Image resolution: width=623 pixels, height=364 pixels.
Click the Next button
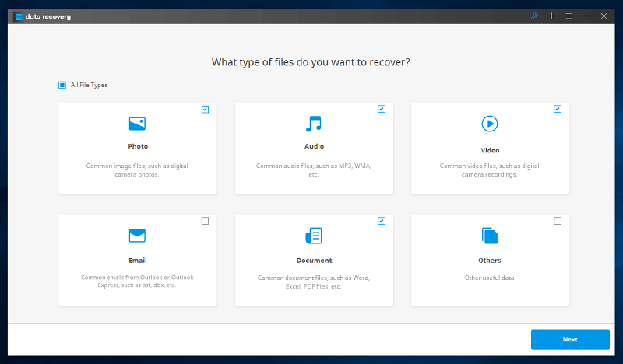(570, 339)
